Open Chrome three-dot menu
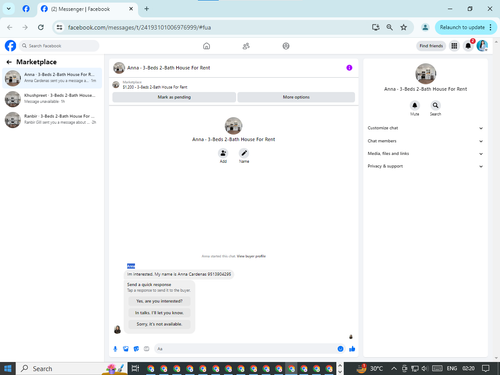The image size is (500, 375). coord(491,27)
